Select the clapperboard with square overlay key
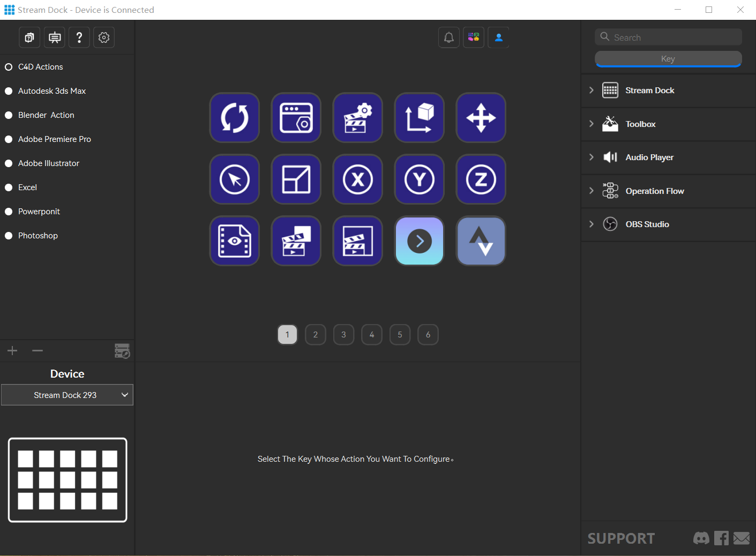This screenshot has width=756, height=556. pos(296,241)
